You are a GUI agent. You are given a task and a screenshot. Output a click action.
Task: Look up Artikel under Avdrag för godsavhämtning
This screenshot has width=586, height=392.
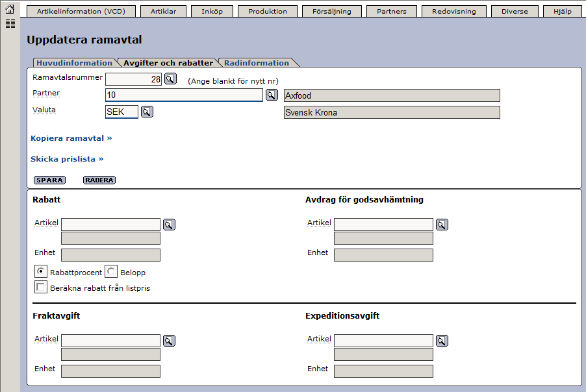coord(442,225)
